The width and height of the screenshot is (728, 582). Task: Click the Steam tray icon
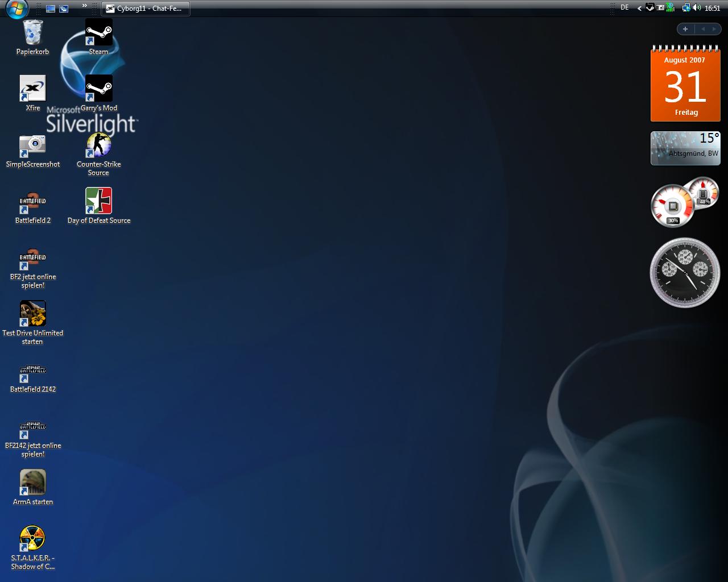650,8
